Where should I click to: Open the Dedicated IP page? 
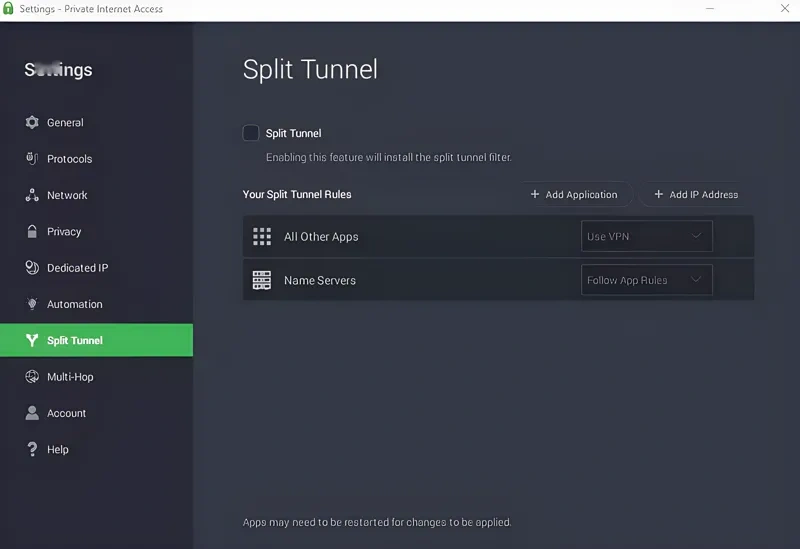[x=78, y=268]
